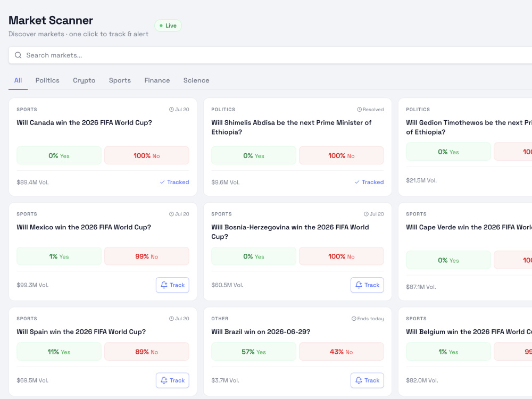
Task: Click the Resolved clock icon on Shimelis card
Action: click(359, 110)
